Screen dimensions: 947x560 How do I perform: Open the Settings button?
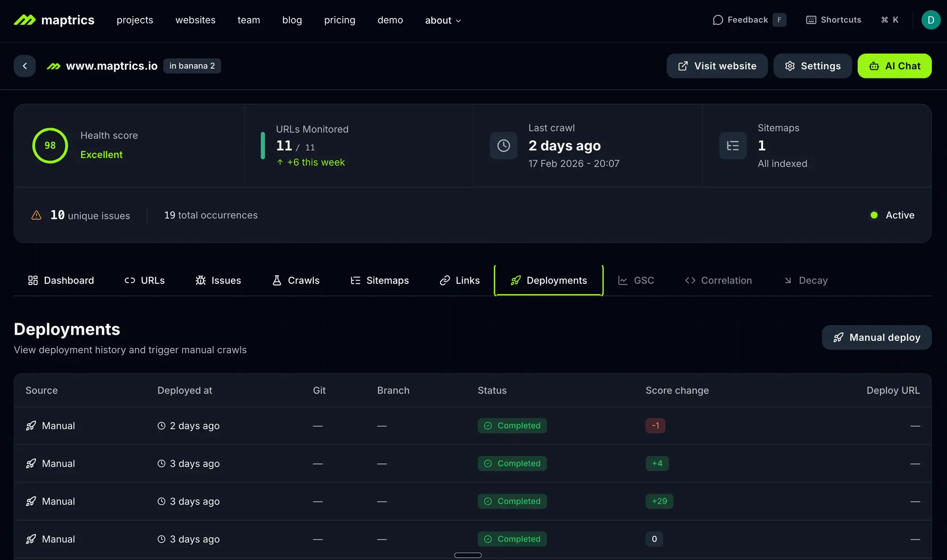(812, 66)
